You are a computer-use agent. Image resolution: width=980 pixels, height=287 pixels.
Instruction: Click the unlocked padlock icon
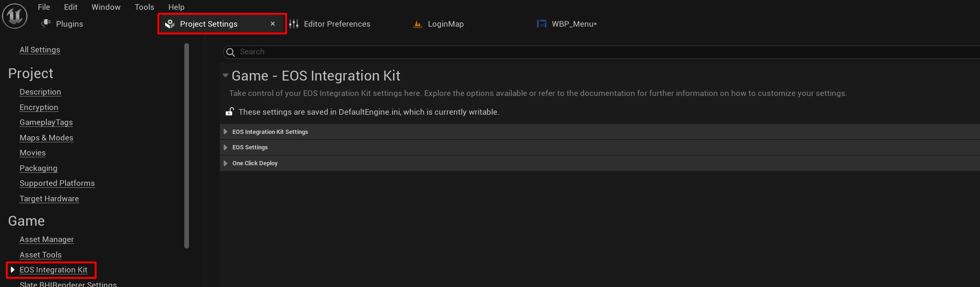[x=230, y=112]
